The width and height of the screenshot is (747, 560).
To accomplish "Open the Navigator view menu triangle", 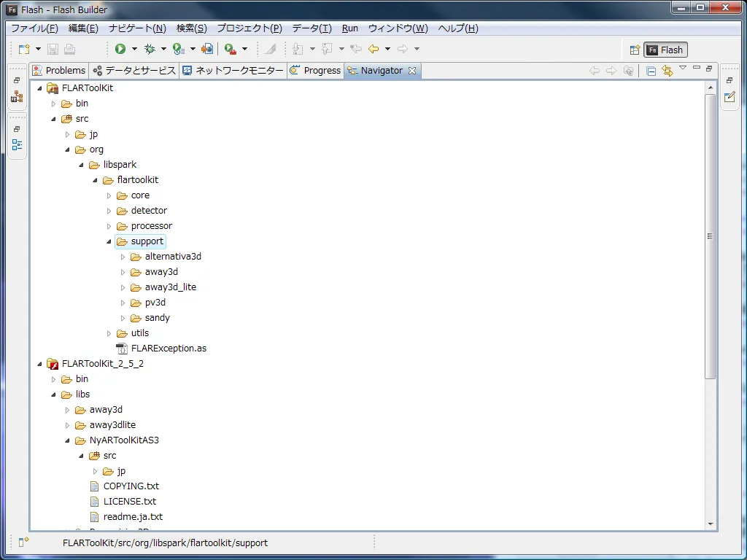I will coord(683,68).
